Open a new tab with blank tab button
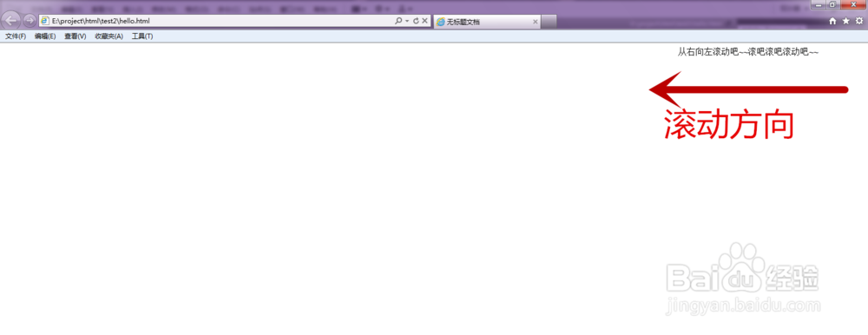The image size is (868, 335). [x=549, y=22]
